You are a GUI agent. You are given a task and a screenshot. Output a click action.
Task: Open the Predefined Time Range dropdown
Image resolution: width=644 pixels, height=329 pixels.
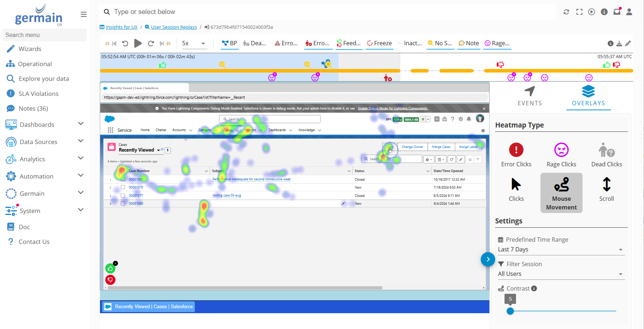[x=560, y=250]
